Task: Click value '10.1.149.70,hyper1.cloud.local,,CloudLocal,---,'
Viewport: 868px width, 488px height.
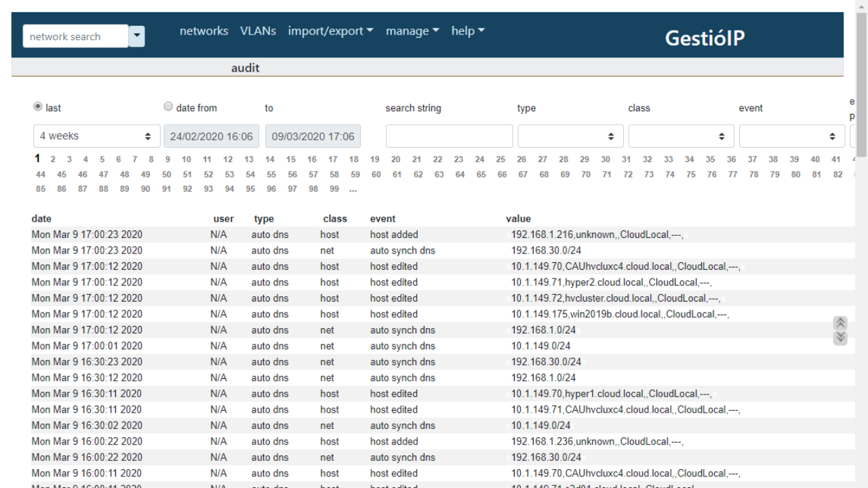Action: 611,394
